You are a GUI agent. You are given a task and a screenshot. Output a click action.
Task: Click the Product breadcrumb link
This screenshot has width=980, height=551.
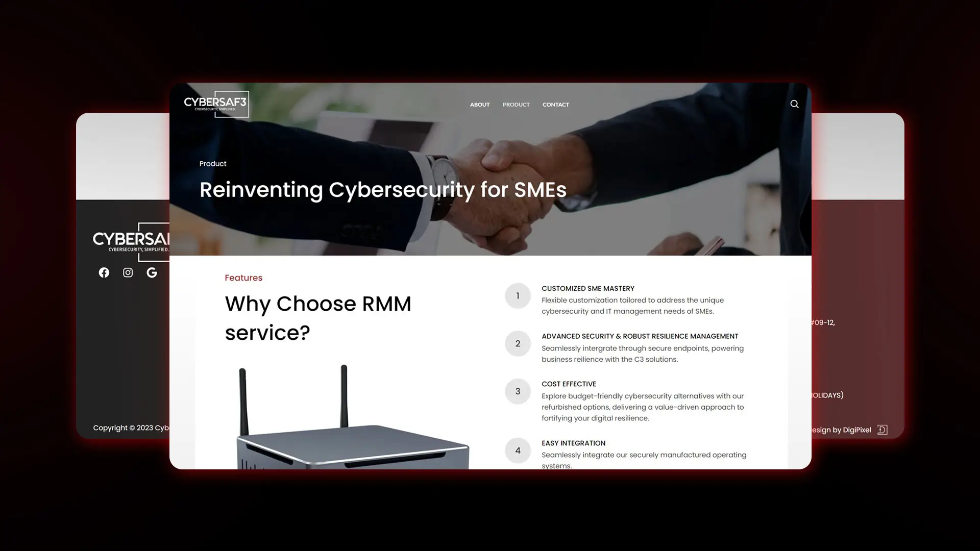213,163
